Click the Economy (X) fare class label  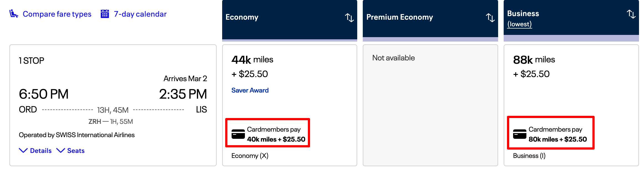(250, 156)
